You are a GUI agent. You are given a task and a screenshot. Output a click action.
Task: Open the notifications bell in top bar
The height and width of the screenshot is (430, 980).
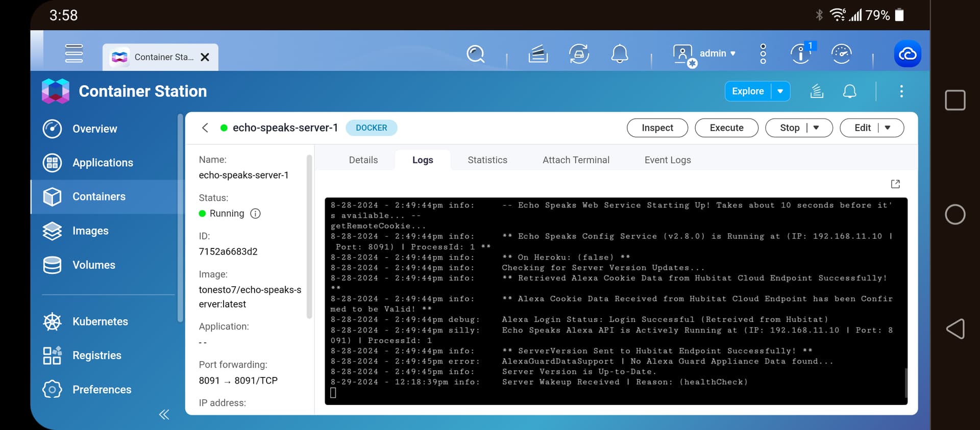click(x=619, y=54)
